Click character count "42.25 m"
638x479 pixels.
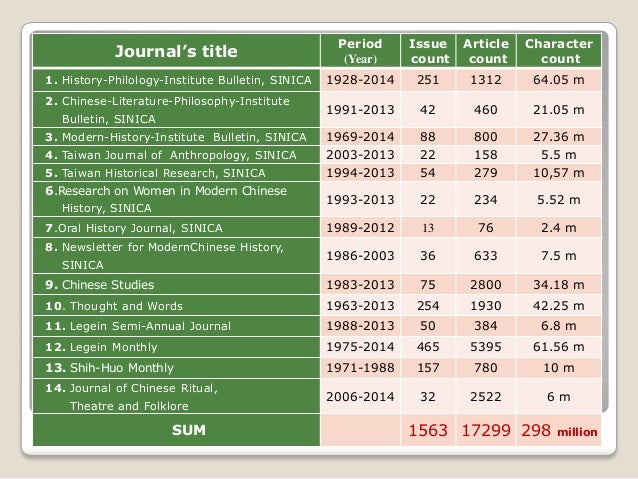tap(559, 306)
